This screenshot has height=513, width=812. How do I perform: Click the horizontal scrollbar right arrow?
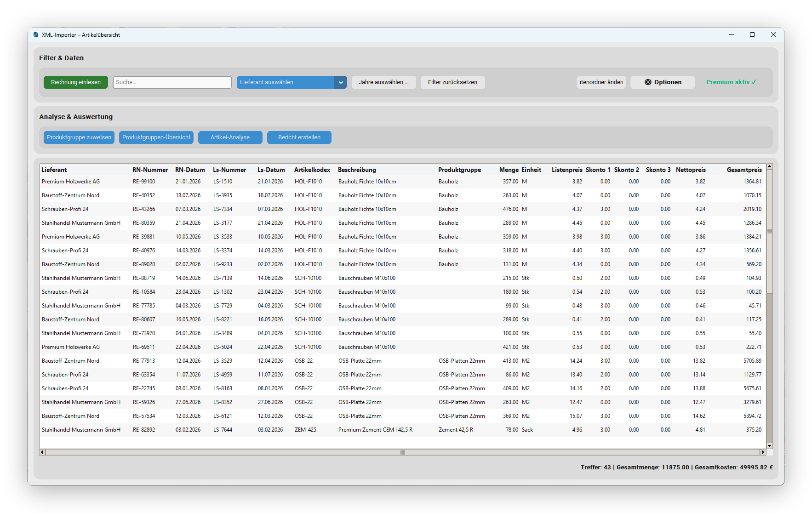pos(763,452)
